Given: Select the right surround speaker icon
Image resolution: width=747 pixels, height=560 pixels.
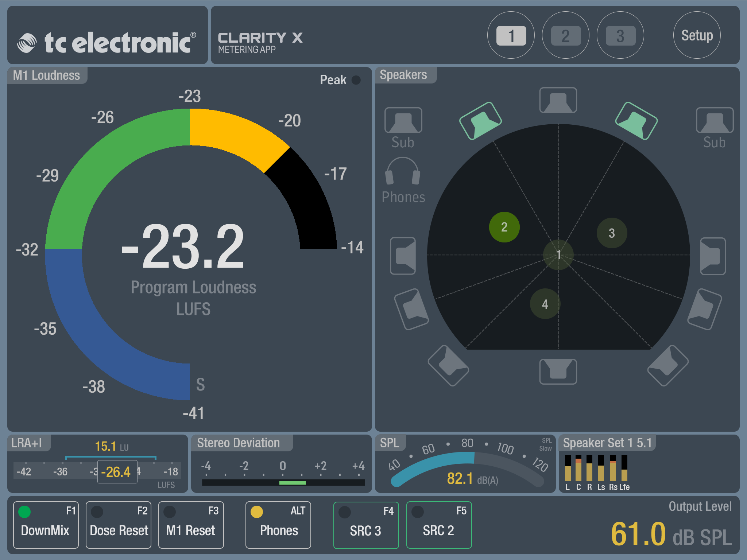Looking at the screenshot, I should click(x=705, y=309).
